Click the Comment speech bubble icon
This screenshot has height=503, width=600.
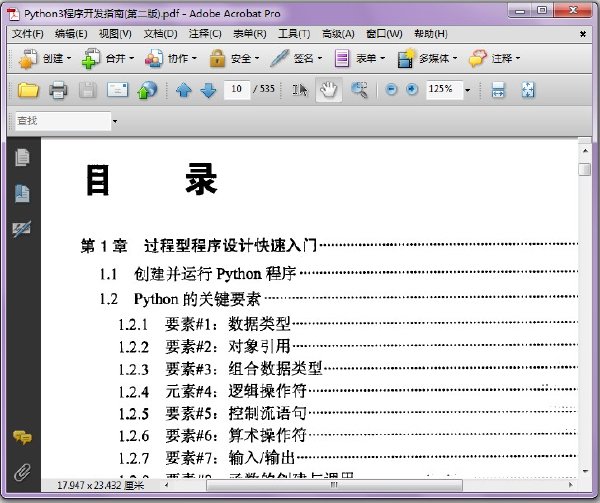478,59
